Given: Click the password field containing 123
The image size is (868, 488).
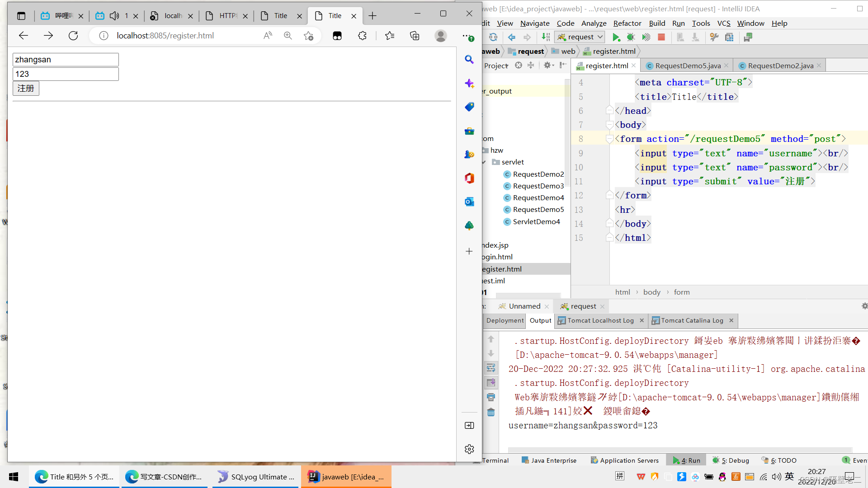Looking at the screenshot, I should pos(66,74).
